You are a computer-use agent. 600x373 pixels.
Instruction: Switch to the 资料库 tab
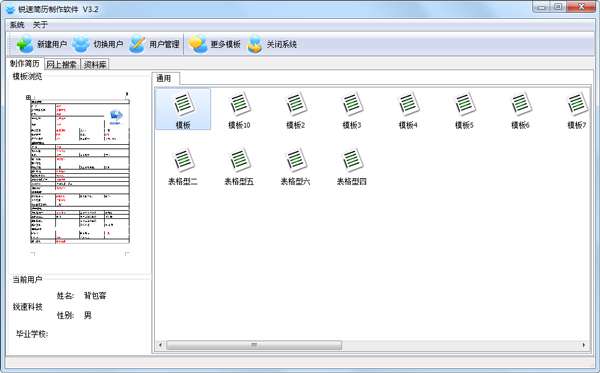click(x=95, y=65)
